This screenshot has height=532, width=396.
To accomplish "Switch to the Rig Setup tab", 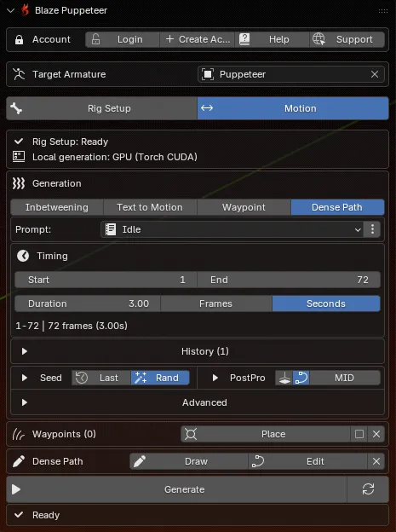I will (x=101, y=108).
